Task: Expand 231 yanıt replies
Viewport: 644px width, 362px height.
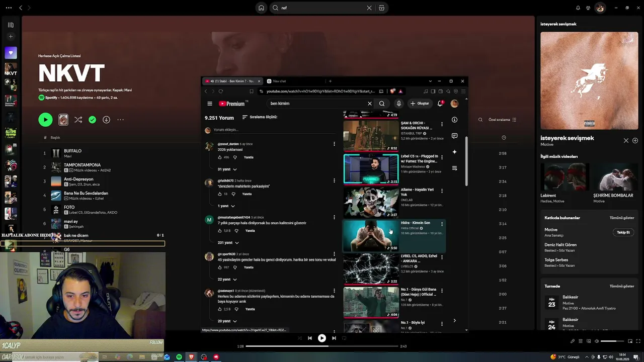Action: [228, 243]
